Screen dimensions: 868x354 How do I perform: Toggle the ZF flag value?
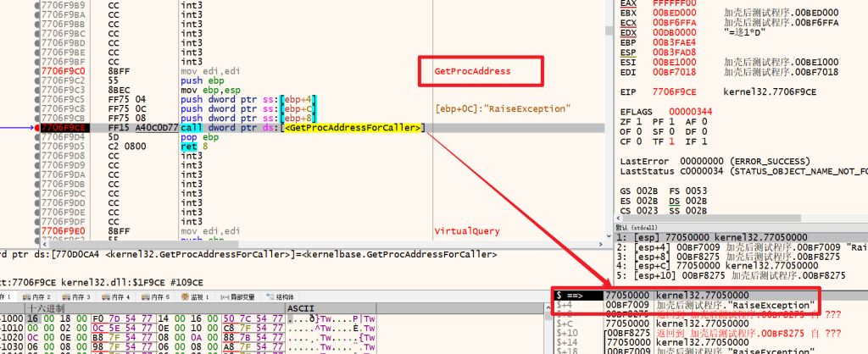[638, 122]
